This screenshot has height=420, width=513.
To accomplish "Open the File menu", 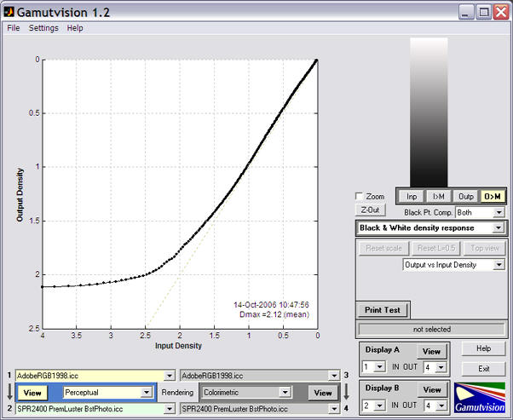I will (14, 28).
